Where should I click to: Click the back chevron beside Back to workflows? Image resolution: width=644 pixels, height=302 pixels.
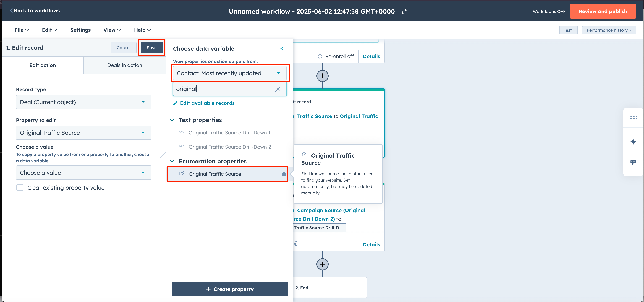[11, 11]
